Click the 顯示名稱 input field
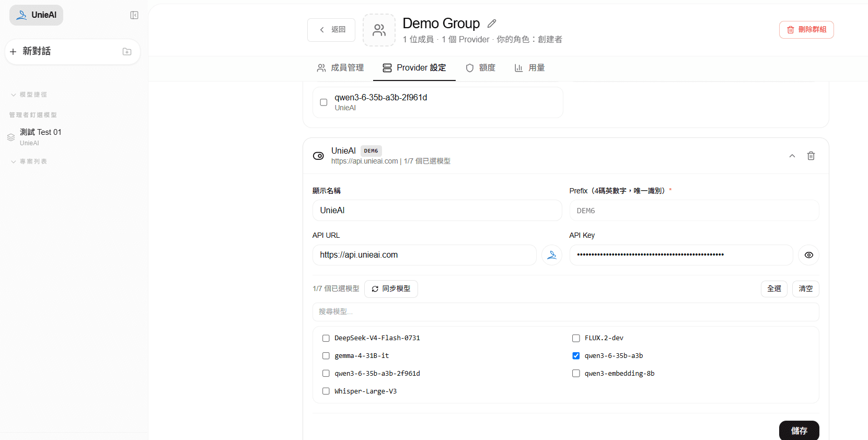Screen dimensions: 868x440 point(437,211)
